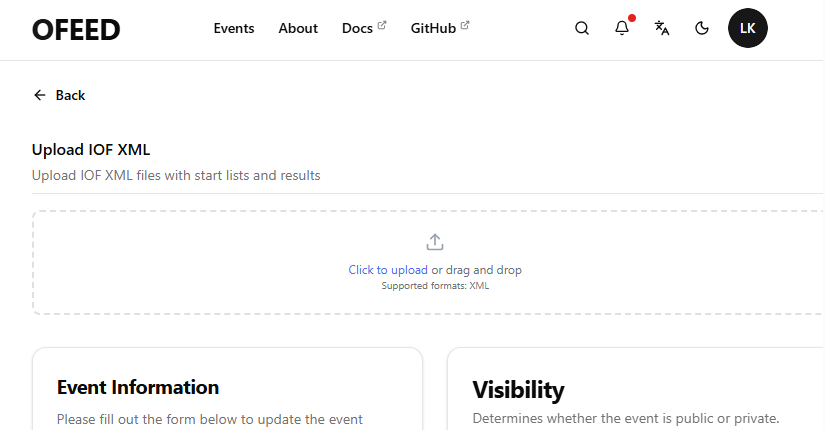Click the Event Information card heading
This screenshot has height=430, width=825.
(138, 387)
